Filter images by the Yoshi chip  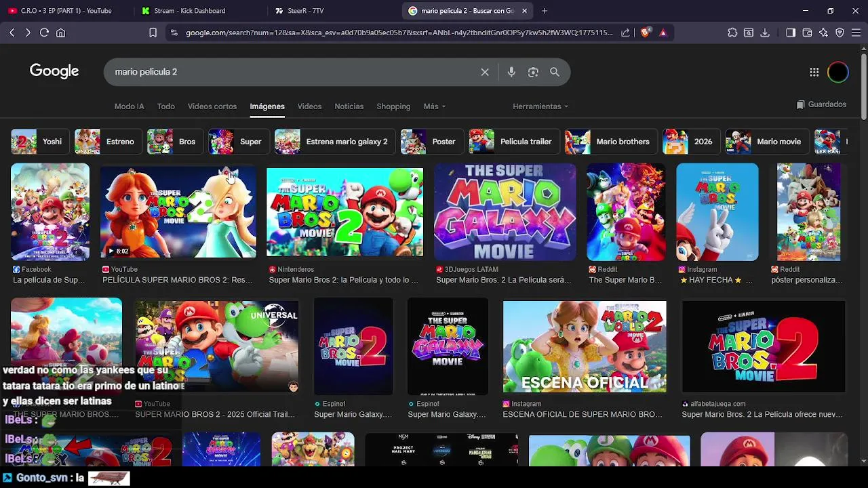tap(40, 142)
